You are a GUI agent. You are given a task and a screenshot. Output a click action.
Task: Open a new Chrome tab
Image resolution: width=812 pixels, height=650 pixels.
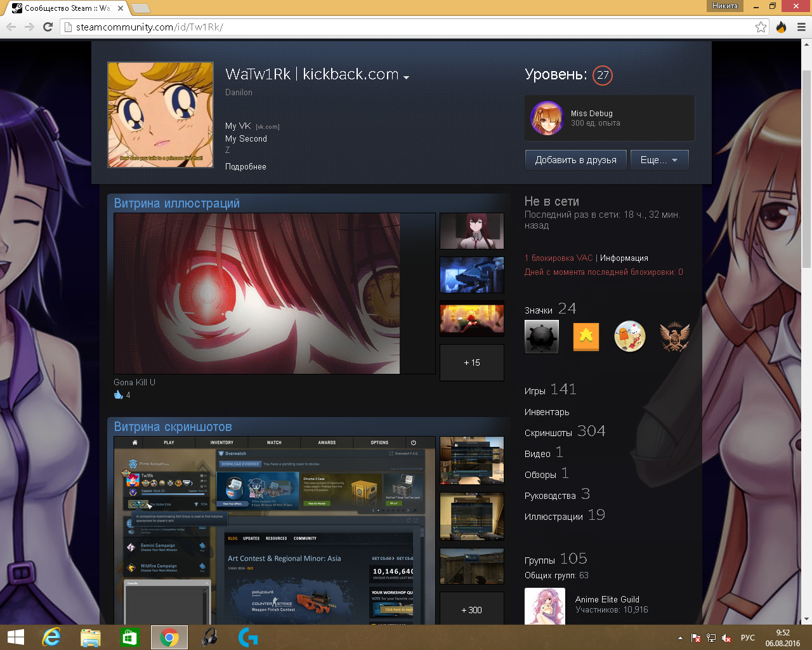140,8
